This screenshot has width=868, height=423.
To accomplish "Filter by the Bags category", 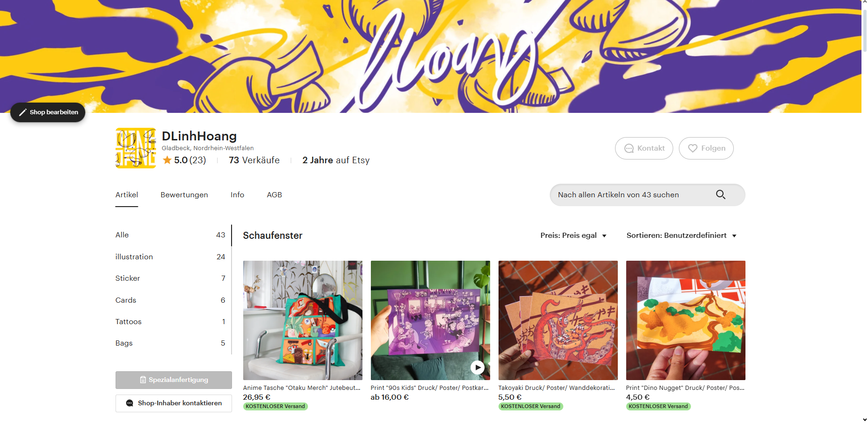I will coord(124,343).
